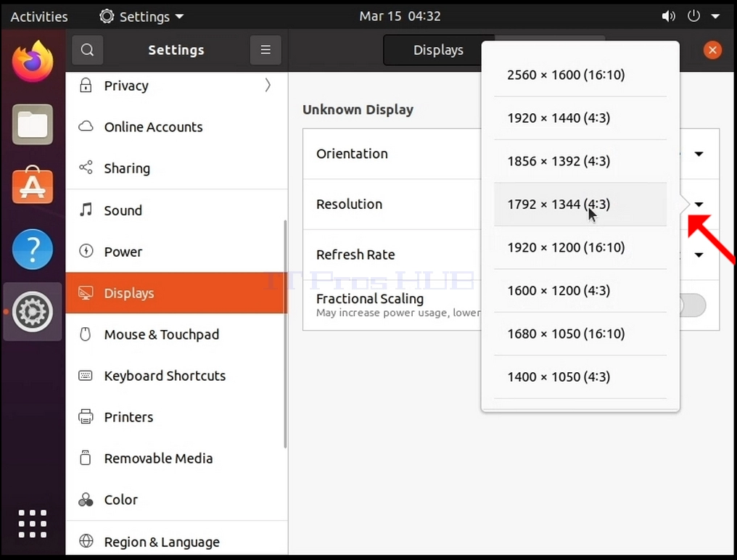Open the power system menu icon
Image resolution: width=737 pixels, height=560 pixels.
pos(693,16)
